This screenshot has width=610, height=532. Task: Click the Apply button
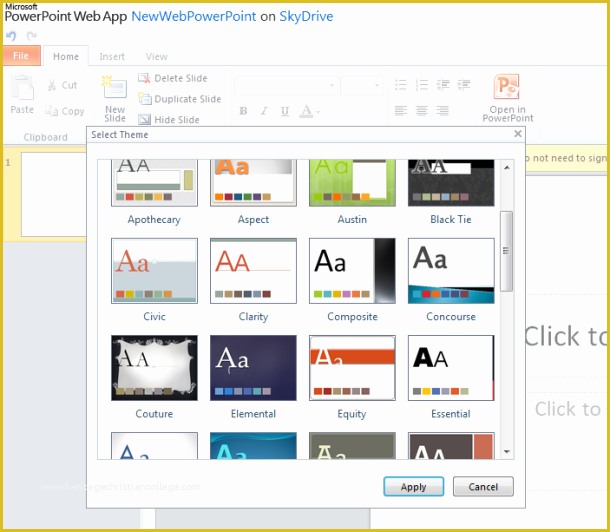[x=414, y=486]
